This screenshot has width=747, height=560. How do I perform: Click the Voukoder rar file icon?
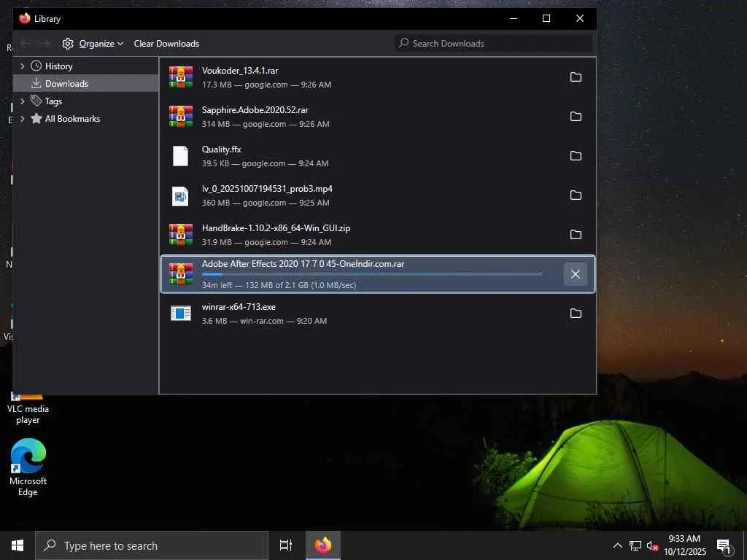(181, 77)
